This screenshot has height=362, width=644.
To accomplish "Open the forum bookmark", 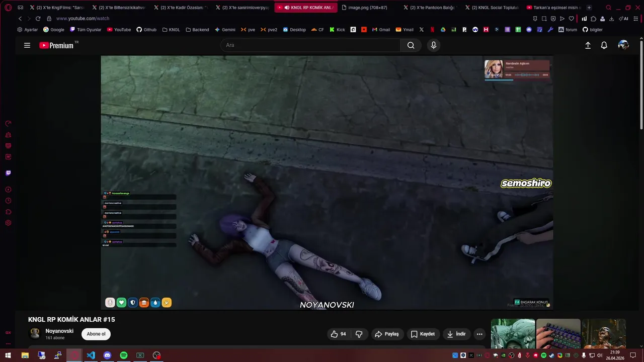I will tap(568, 30).
